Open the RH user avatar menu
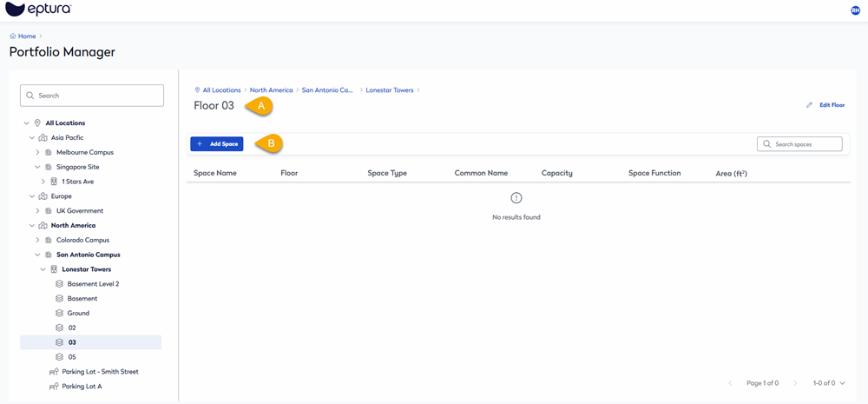 (855, 10)
